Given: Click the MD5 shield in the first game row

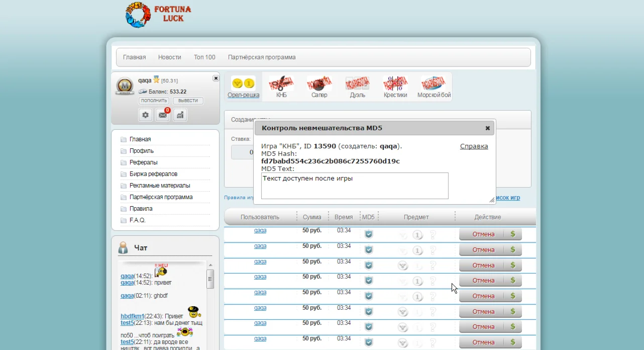Looking at the screenshot, I should 369,234.
